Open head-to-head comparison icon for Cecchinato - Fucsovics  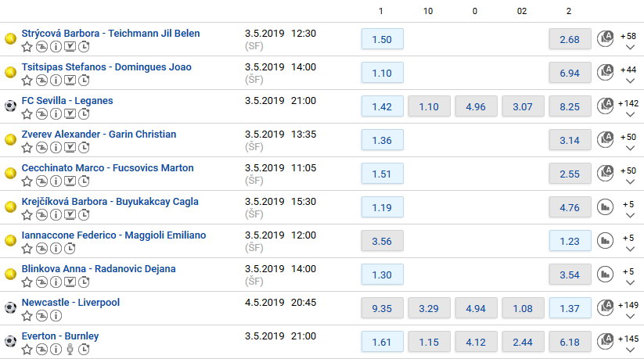pyautogui.click(x=41, y=181)
